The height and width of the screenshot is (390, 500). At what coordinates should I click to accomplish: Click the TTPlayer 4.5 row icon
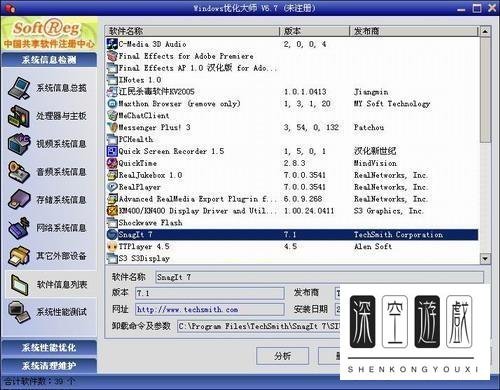112,247
